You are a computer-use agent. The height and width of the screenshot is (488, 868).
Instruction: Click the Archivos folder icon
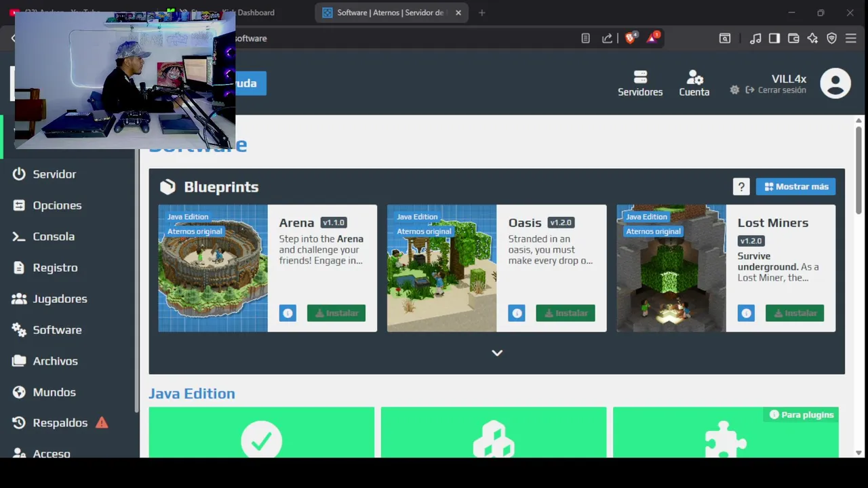(x=19, y=361)
